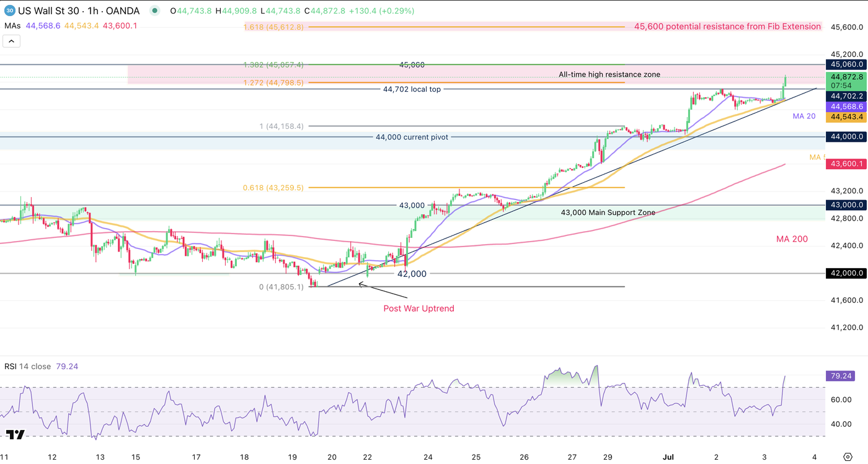Select the 'All-time high resistance zone' label

tap(609, 74)
